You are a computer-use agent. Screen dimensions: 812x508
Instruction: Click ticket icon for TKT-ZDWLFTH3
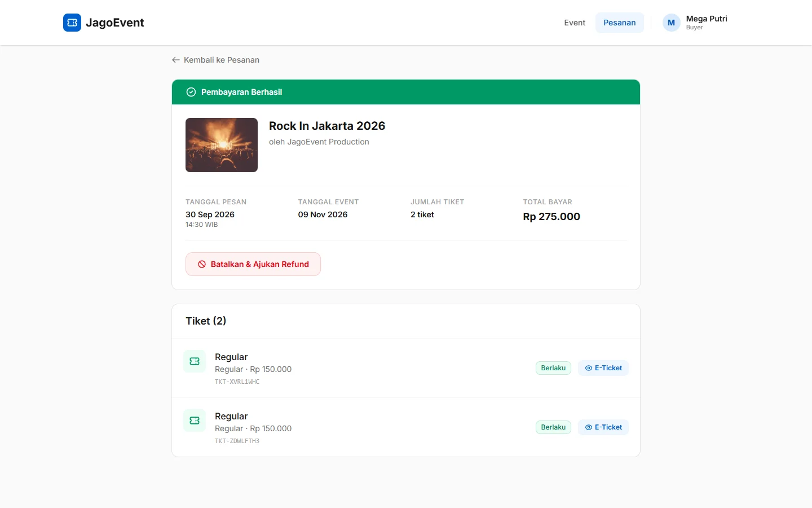click(195, 421)
